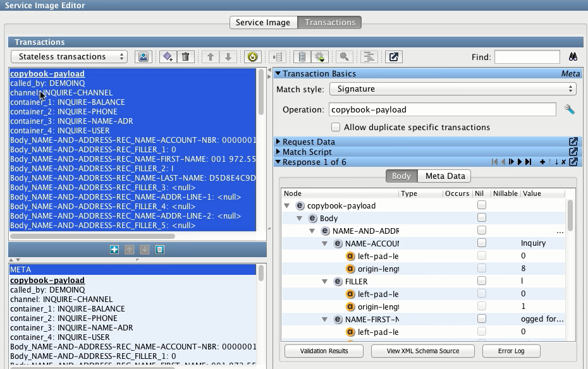Screen dimensions: 588x369
Task: Click the add response plus icon
Action: (542, 162)
